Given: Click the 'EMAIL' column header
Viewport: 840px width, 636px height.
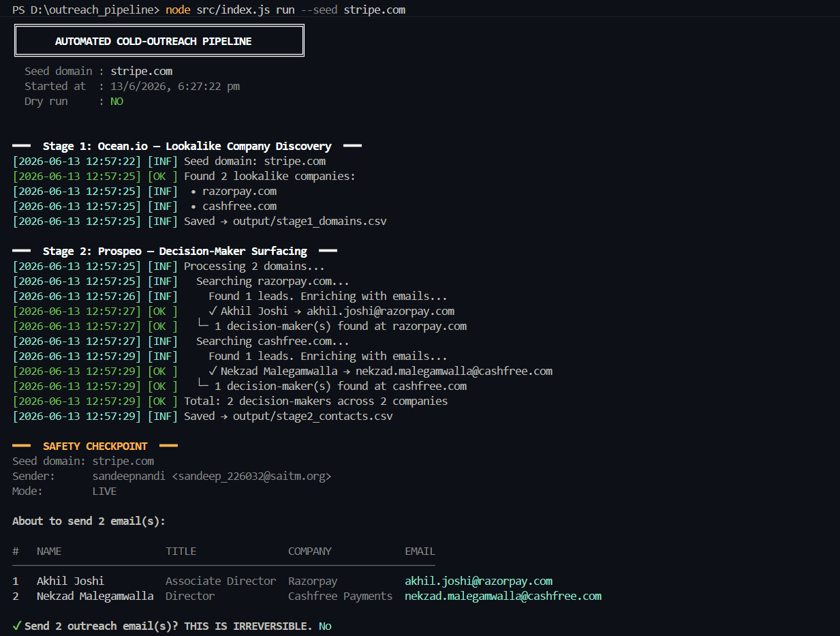Looking at the screenshot, I should coord(420,551).
